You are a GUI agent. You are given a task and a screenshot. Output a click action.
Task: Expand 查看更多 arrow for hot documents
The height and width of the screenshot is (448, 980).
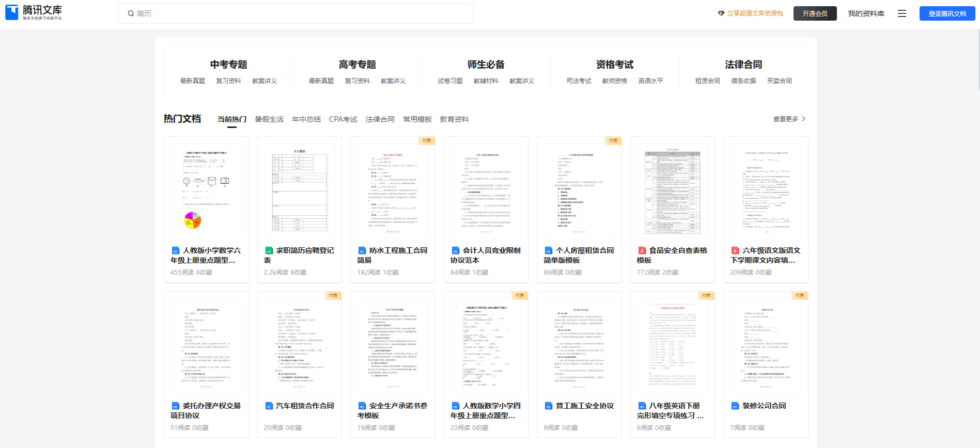coord(803,119)
